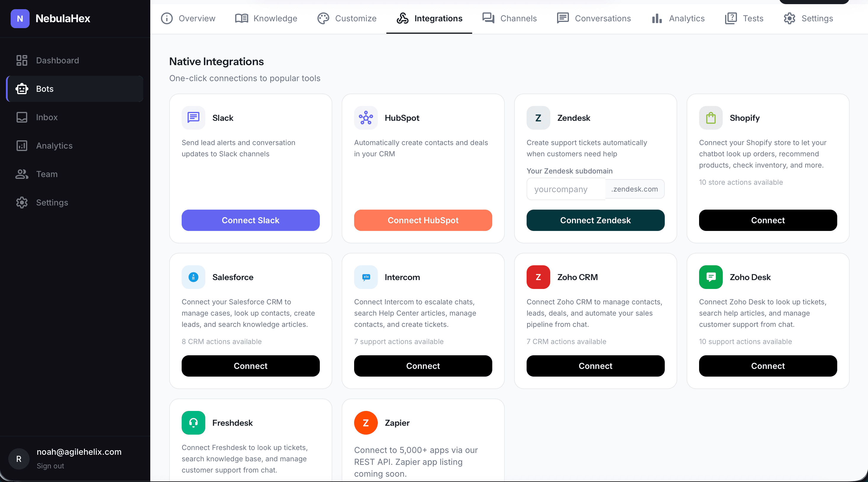868x482 pixels.
Task: Click the Dashboard grid icon in sidebar
Action: [22, 60]
